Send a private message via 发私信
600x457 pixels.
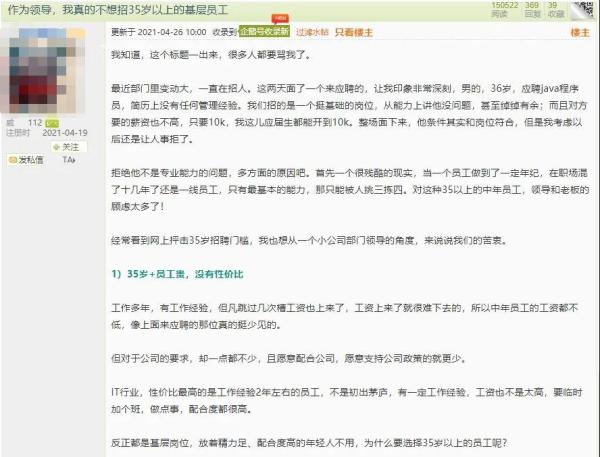click(26, 160)
